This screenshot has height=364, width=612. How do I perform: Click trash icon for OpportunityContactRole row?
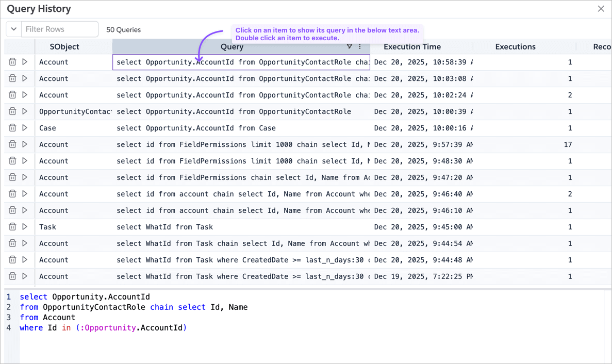12,111
